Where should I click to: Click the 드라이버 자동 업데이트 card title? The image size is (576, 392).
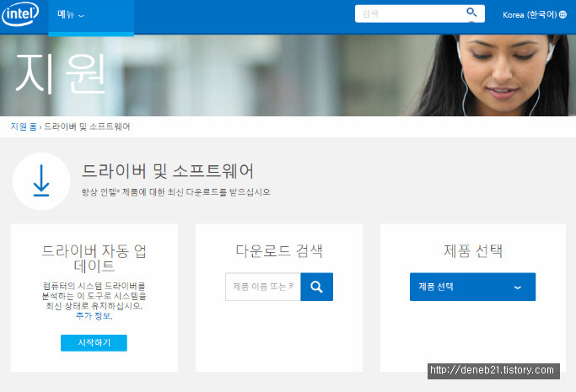tap(94, 259)
